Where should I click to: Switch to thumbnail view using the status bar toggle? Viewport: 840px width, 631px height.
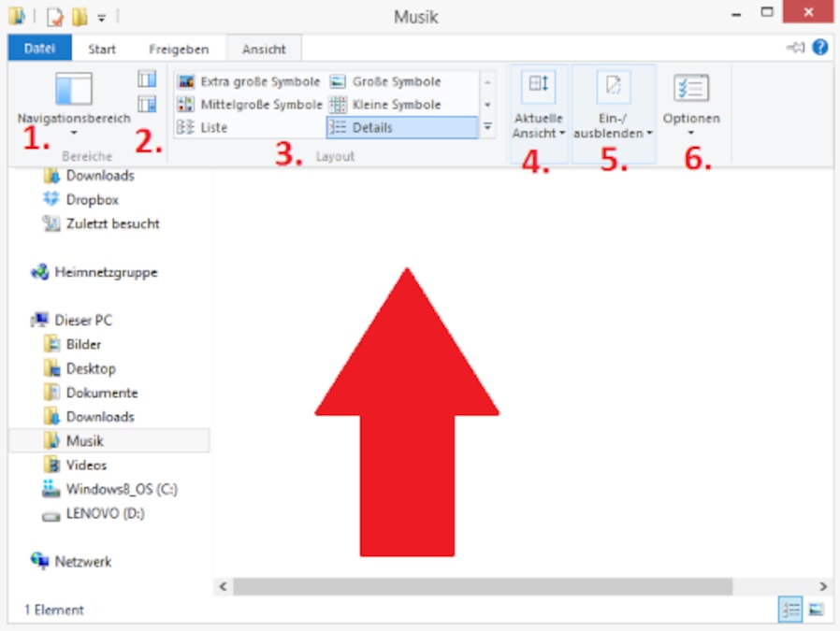tap(814, 609)
